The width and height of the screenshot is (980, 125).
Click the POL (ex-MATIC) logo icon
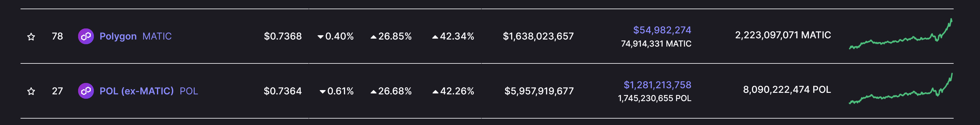point(86,91)
